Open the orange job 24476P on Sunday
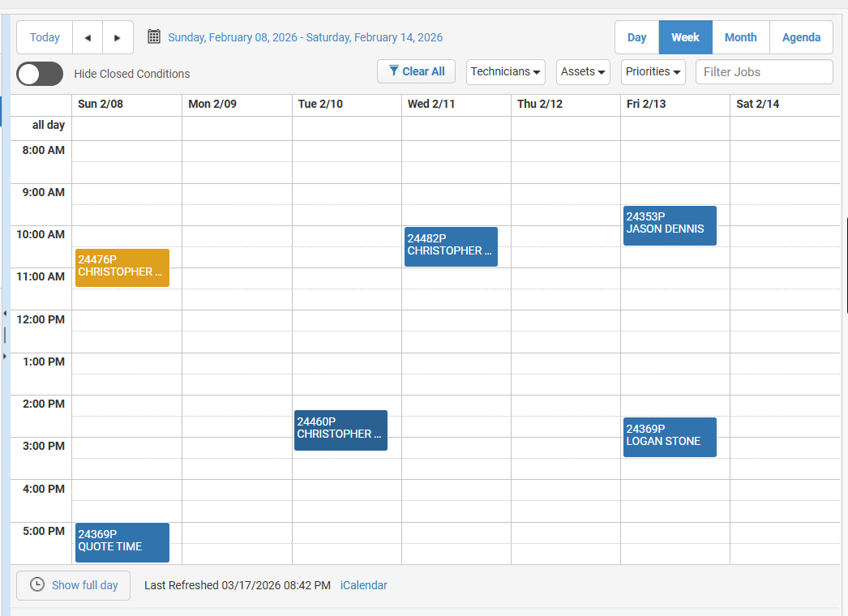The height and width of the screenshot is (616, 848). point(122,267)
